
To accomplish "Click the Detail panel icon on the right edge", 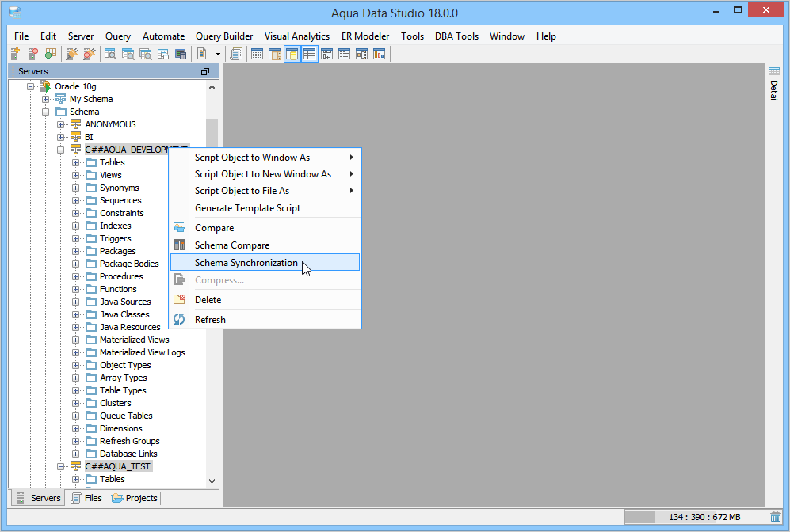I will 774,71.
